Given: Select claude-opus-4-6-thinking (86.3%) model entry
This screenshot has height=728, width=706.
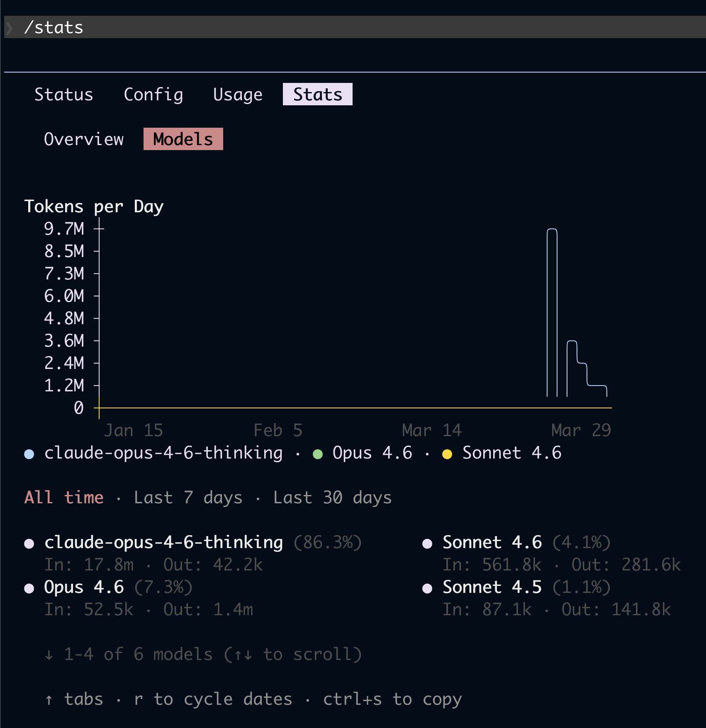Looking at the screenshot, I should point(193,542).
